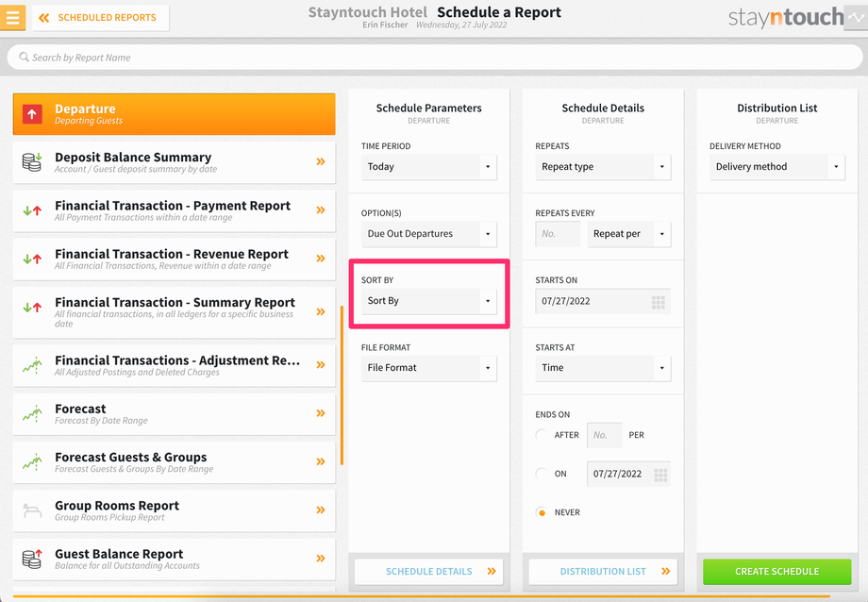Click the report list orange scrollbar

(x=342, y=385)
